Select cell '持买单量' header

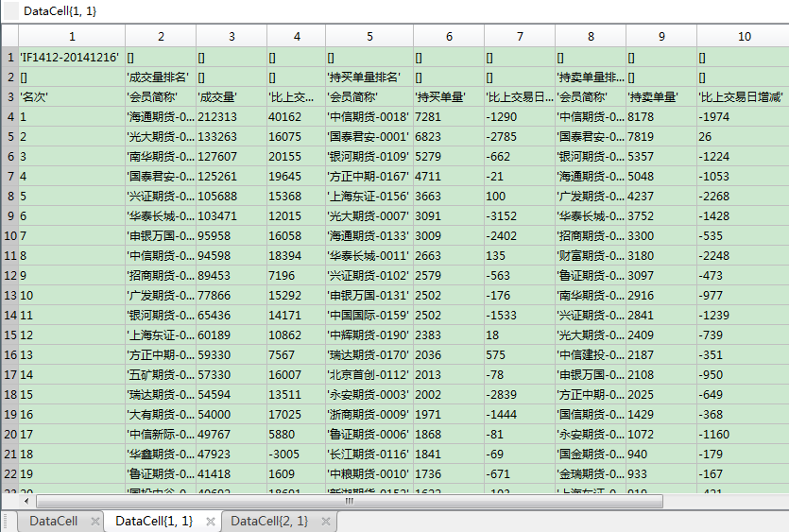[x=449, y=96]
